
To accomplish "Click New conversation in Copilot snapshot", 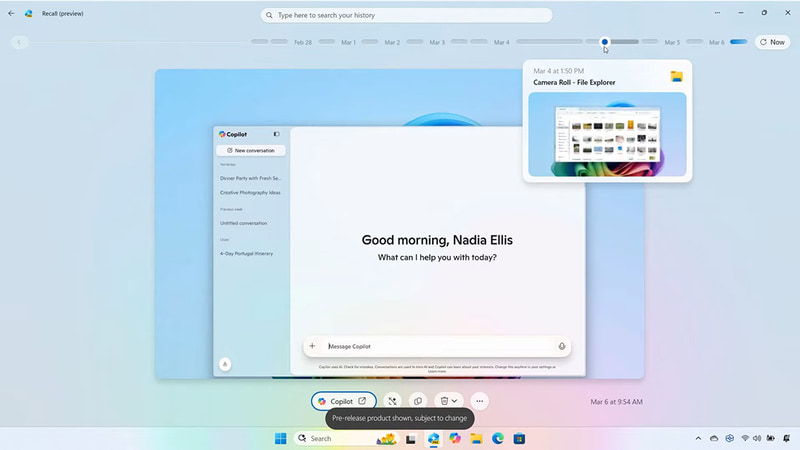I will pyautogui.click(x=251, y=151).
